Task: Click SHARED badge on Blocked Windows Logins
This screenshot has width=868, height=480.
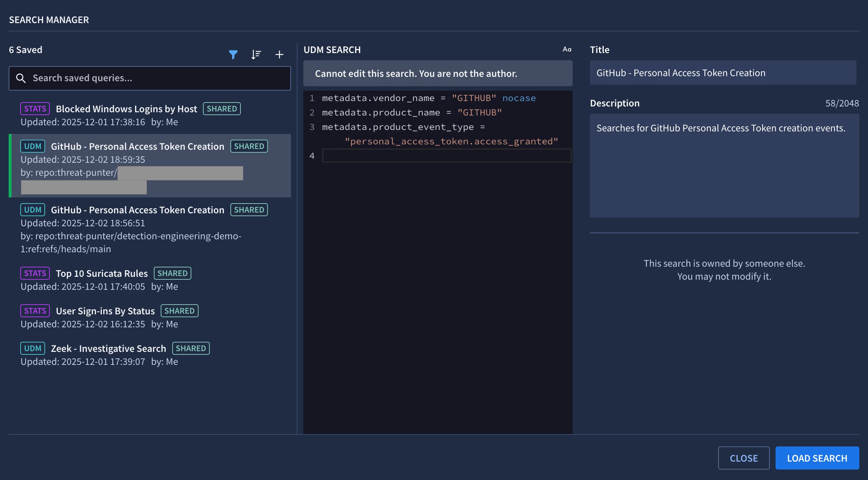Action: point(222,109)
